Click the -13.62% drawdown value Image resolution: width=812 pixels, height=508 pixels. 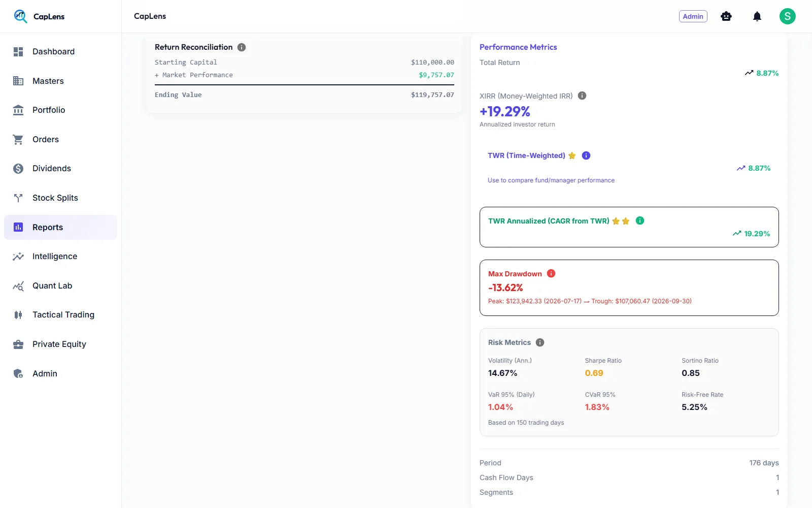coord(505,288)
